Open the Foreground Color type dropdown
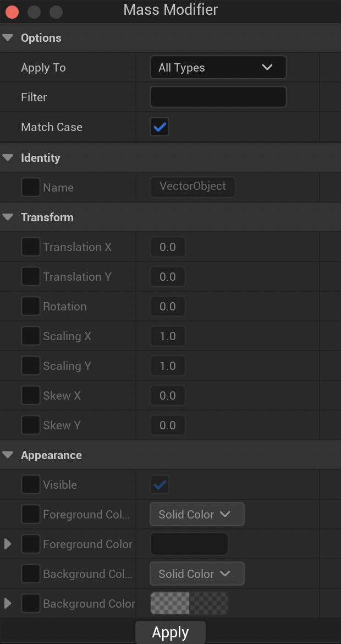This screenshot has width=341, height=644. click(196, 515)
